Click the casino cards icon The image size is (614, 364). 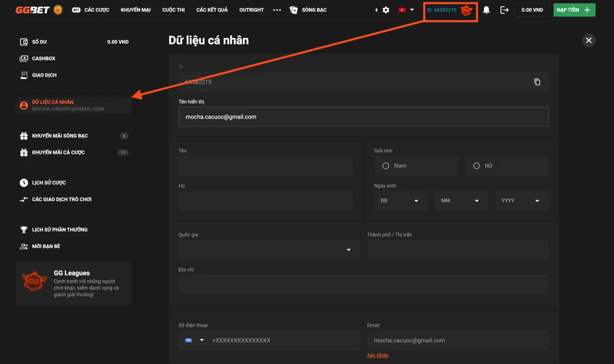pos(294,10)
